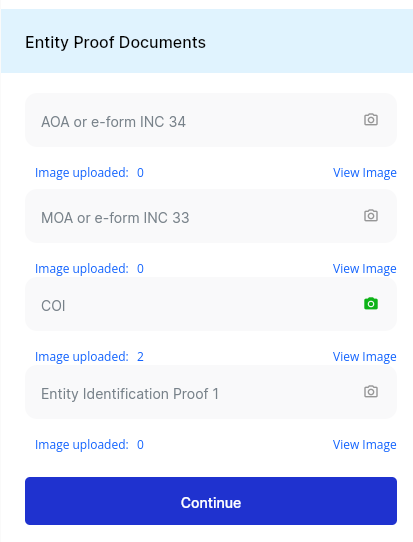View the uploaded images for COI
This screenshot has height=542, width=413.
[x=364, y=356]
